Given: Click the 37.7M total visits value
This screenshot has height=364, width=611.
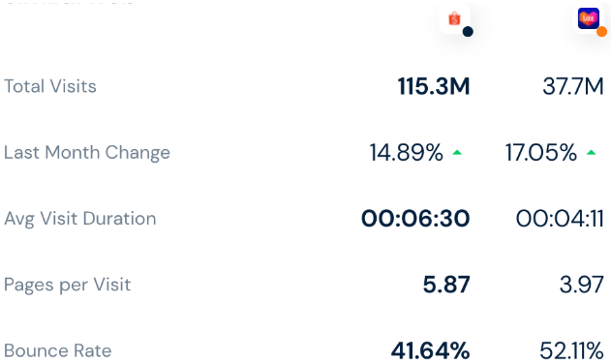Looking at the screenshot, I should pos(573,86).
